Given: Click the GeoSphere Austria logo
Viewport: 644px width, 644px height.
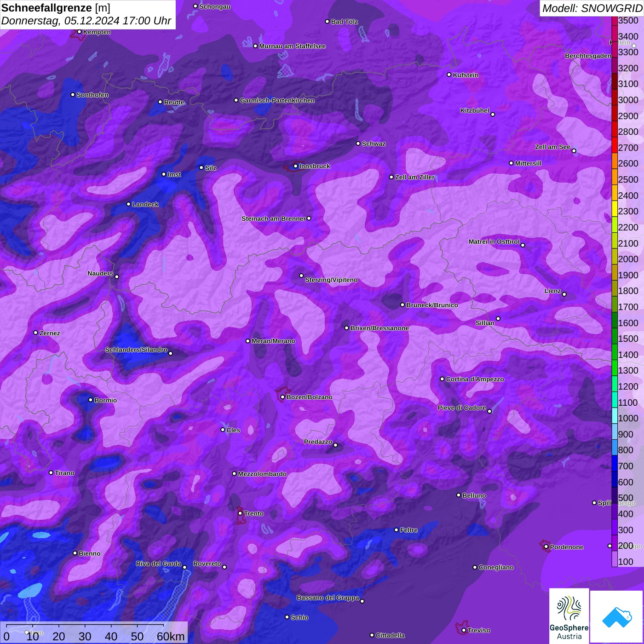Looking at the screenshot, I should pos(569,616).
